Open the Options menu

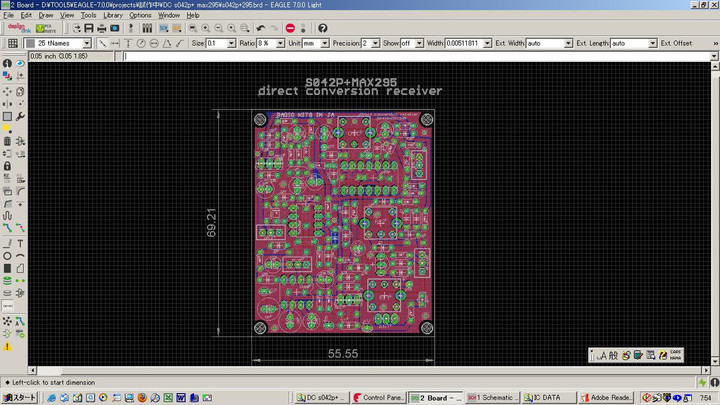(x=140, y=15)
